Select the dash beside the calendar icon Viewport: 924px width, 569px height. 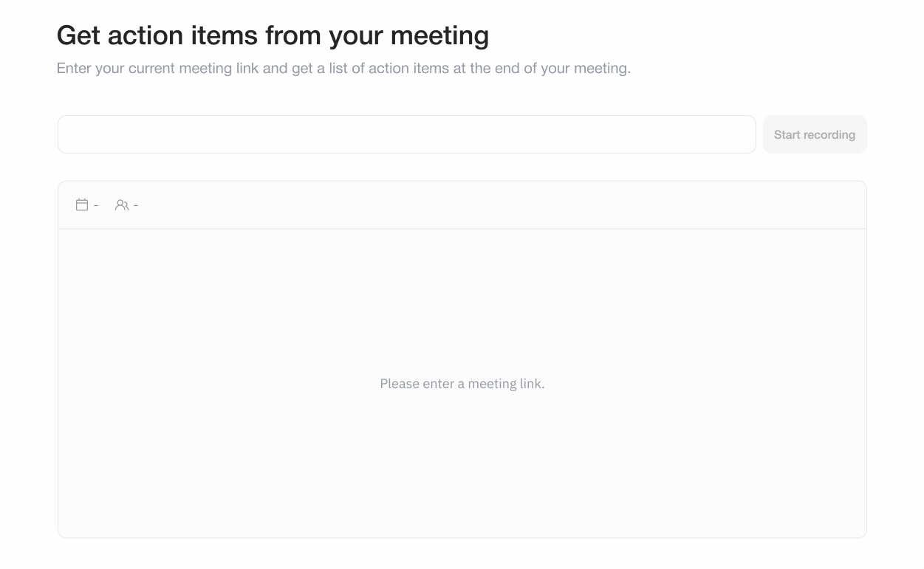pyautogui.click(x=96, y=205)
